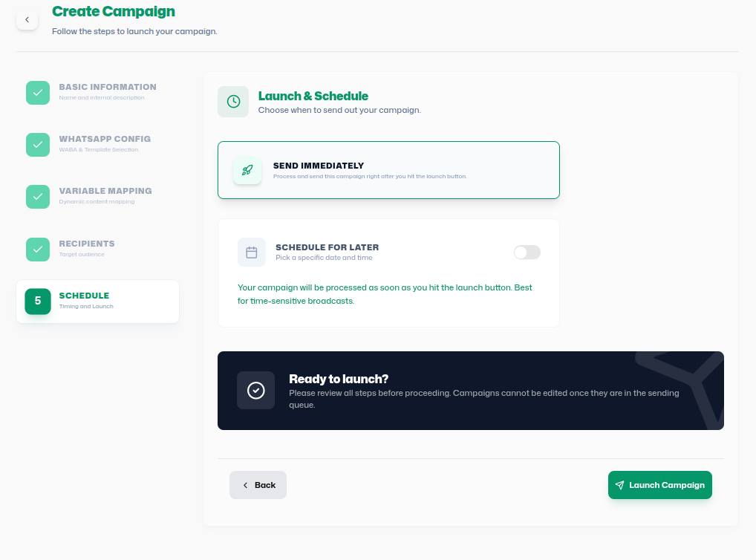The image size is (756, 560).
Task: Jump to the Recipients step label
Action: (x=87, y=244)
